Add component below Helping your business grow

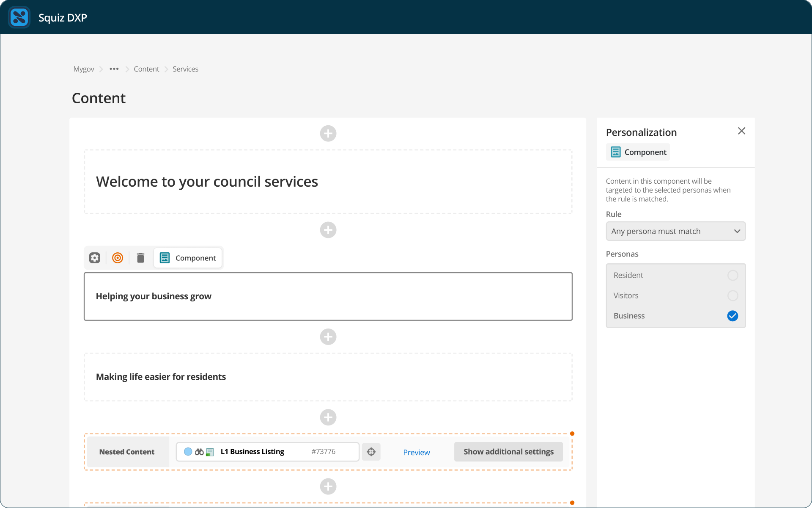coord(328,337)
